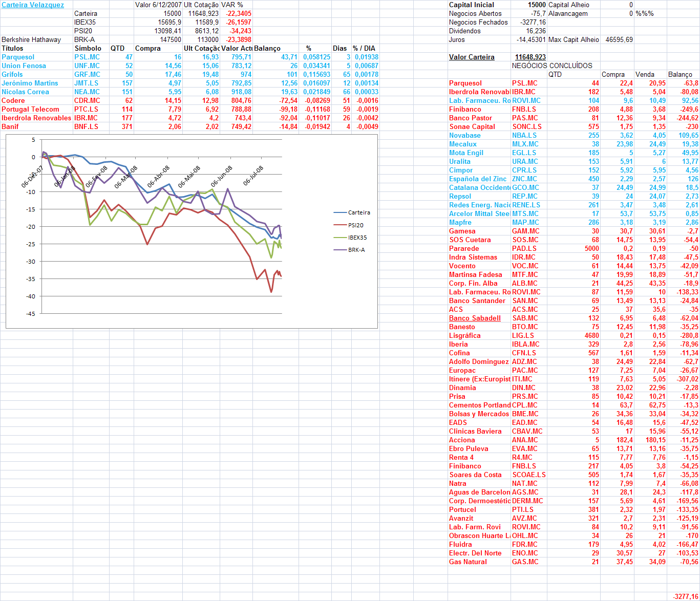This screenshot has height=601, width=700.
Task: Select "Mota Engil" in closed trades
Action: click(466, 153)
